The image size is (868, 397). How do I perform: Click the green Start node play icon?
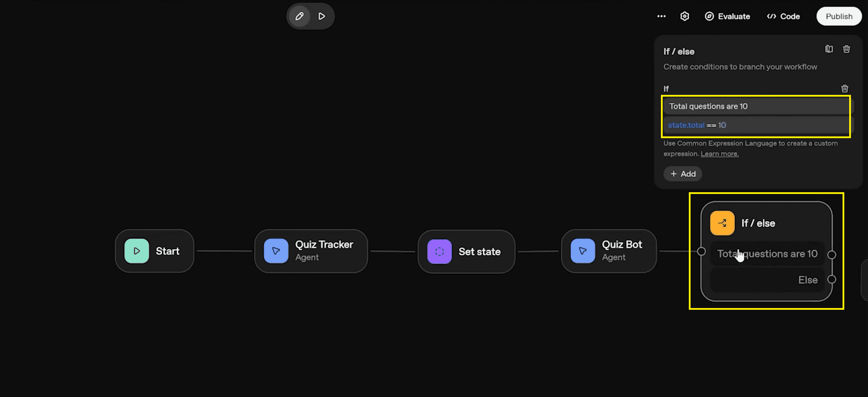coord(137,251)
